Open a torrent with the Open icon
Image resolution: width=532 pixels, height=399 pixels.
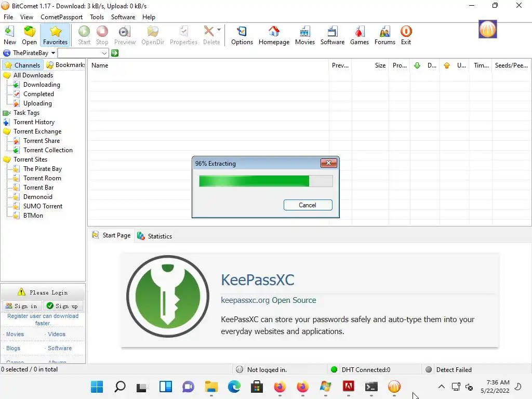click(29, 35)
